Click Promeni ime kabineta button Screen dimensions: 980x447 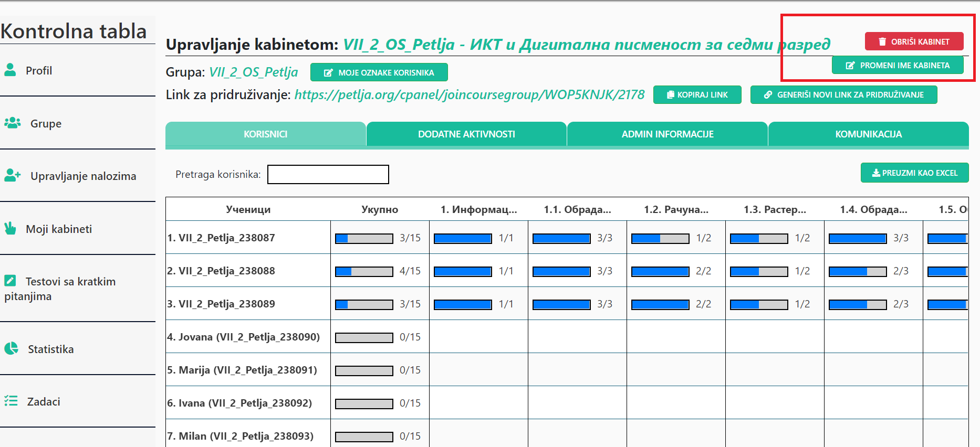[898, 66]
